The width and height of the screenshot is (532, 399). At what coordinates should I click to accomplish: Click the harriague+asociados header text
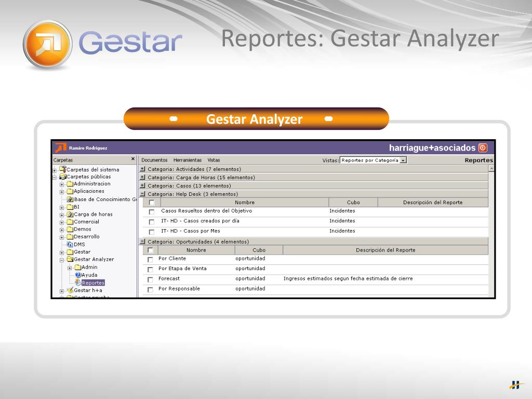(432, 148)
